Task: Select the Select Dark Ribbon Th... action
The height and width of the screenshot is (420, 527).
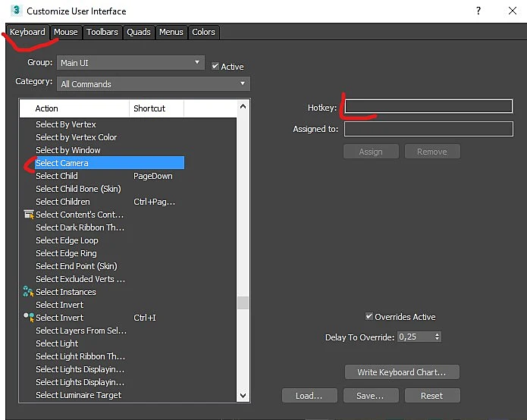Action: coord(80,227)
